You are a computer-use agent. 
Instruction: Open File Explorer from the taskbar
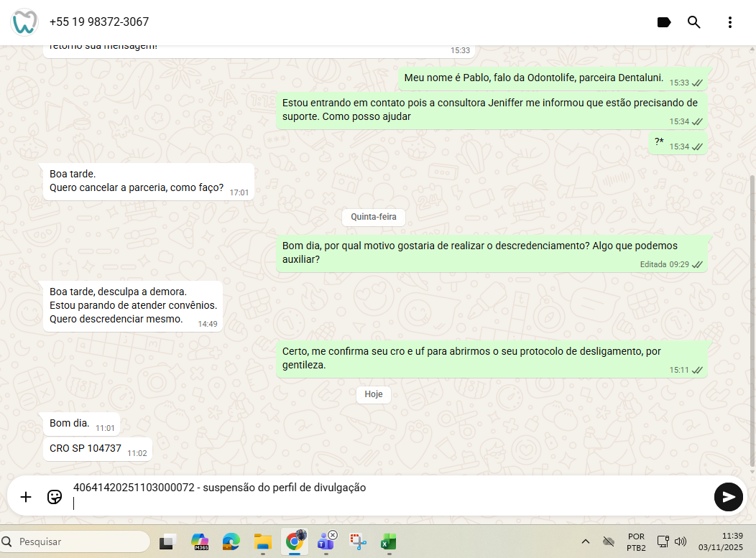click(x=263, y=541)
